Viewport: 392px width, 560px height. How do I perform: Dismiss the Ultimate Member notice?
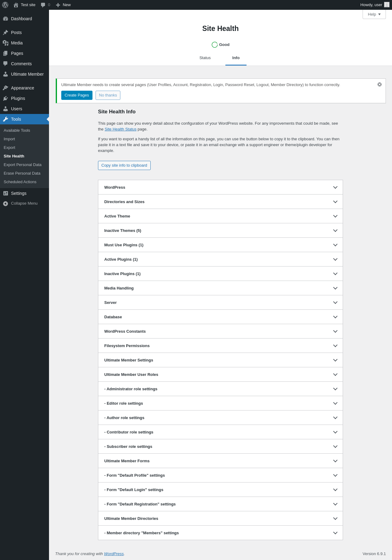(379, 85)
